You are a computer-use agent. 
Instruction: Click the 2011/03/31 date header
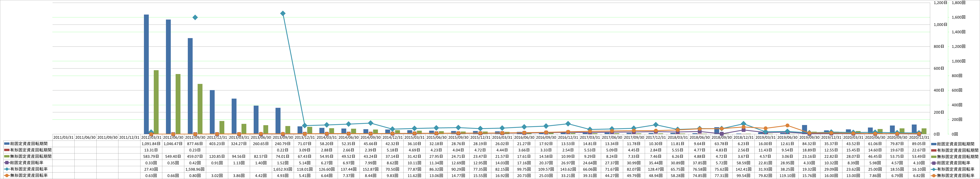click(x=64, y=138)
